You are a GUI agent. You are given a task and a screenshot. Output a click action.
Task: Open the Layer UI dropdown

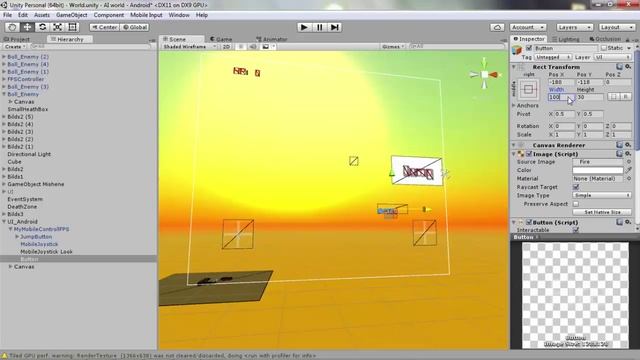pyautogui.click(x=613, y=57)
